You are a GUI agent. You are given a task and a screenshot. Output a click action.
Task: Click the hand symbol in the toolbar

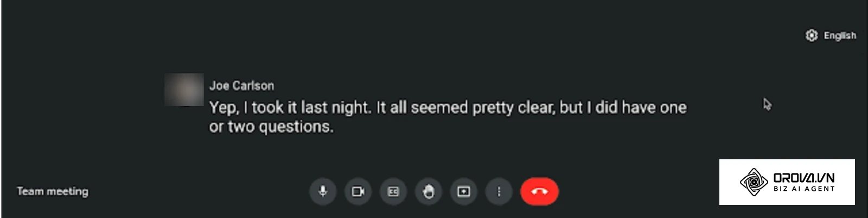pyautogui.click(x=429, y=191)
